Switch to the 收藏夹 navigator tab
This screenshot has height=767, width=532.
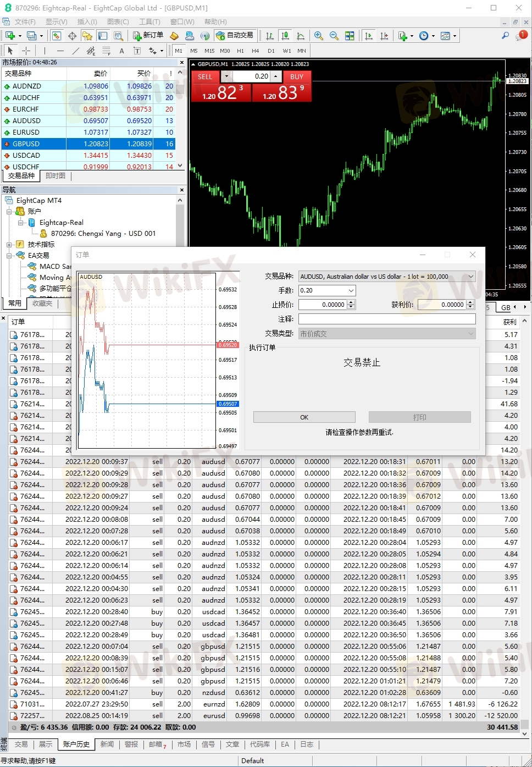pos(42,304)
